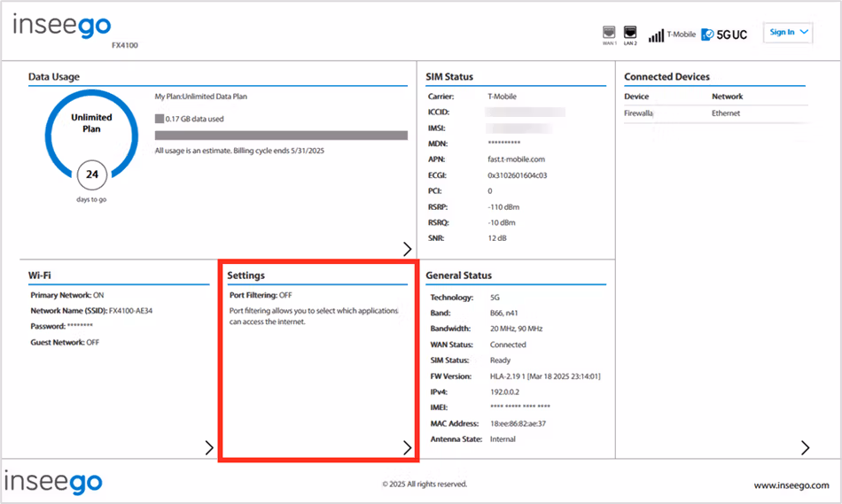The image size is (842, 504).
Task: Click the masked MDN value
Action: 503,143
